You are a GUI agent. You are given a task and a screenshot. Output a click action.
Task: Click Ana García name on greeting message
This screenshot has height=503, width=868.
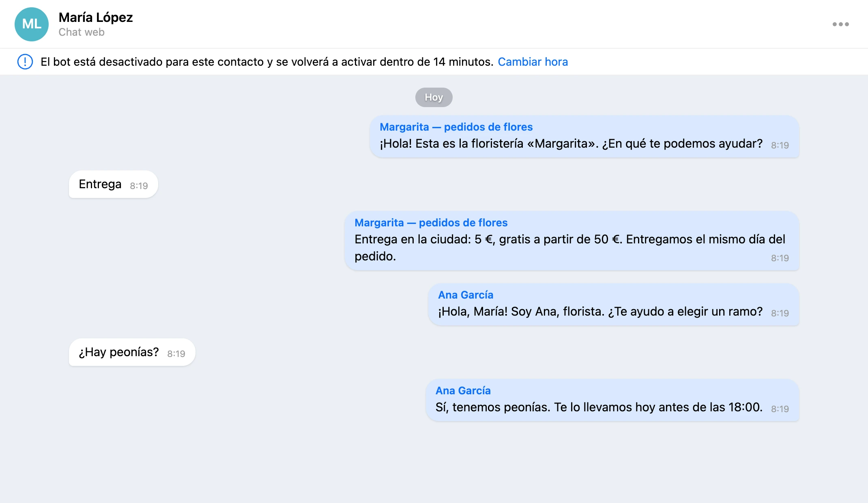(466, 295)
